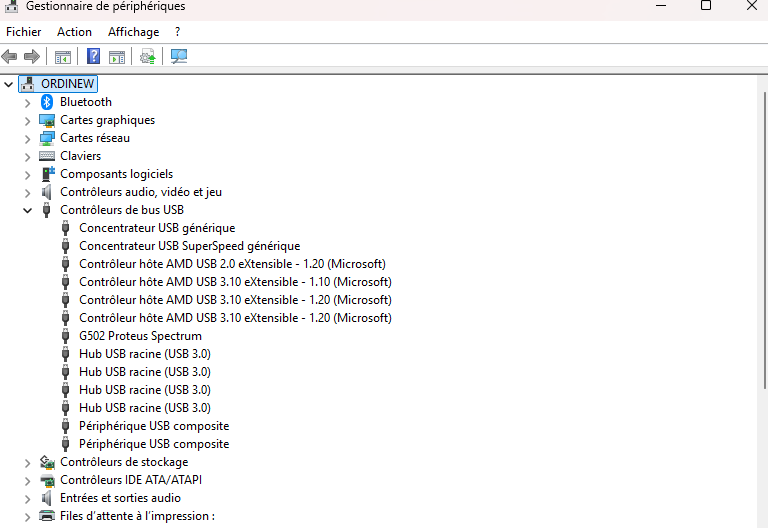Select the Cartes graphiques category icon
Image resolution: width=768 pixels, height=528 pixels.
pyautogui.click(x=47, y=120)
